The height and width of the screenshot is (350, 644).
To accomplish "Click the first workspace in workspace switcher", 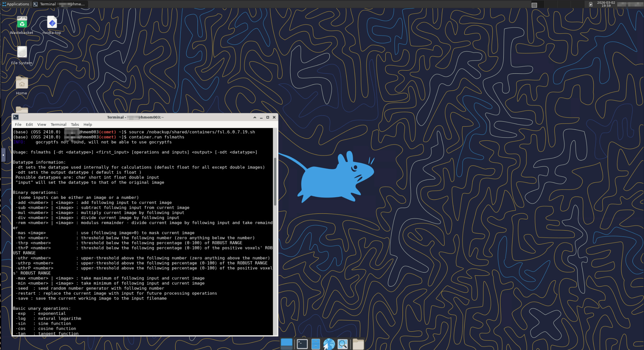I will pyautogui.click(x=534, y=5).
